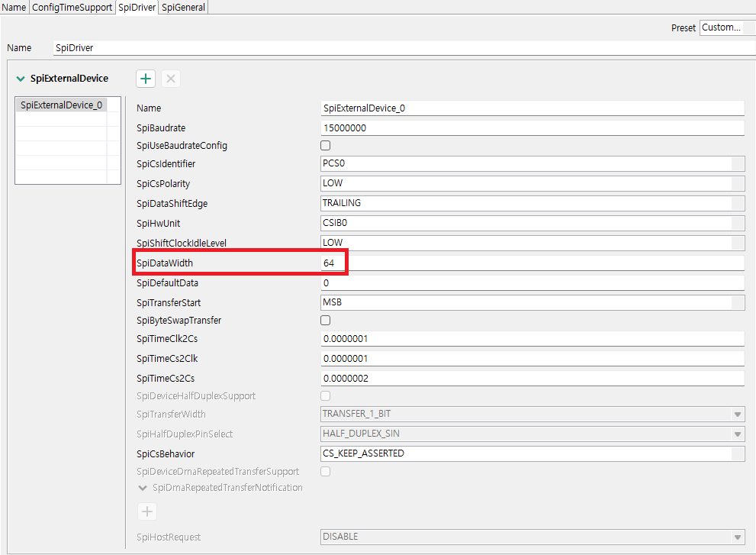This screenshot has width=756, height=555.
Task: Open the Name tab
Action: (x=14, y=7)
